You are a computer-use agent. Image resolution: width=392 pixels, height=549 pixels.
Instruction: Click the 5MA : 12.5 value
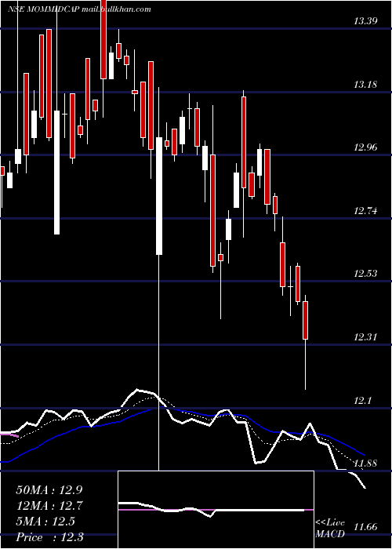pyautogui.click(x=45, y=522)
